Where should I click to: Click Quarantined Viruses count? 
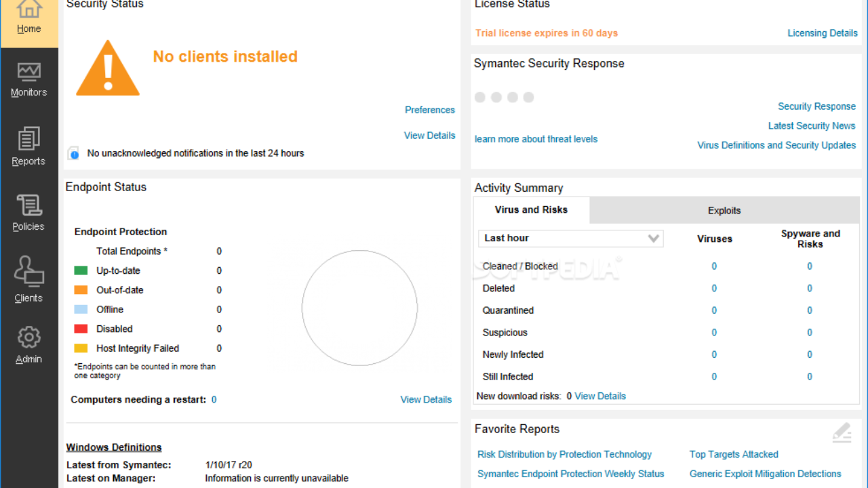pos(714,310)
